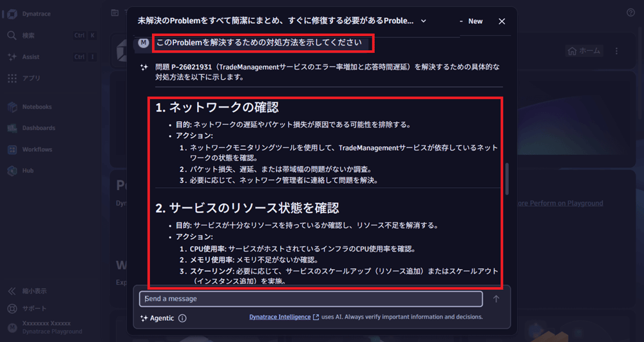Expand the chat title dropdown chevron

[424, 21]
